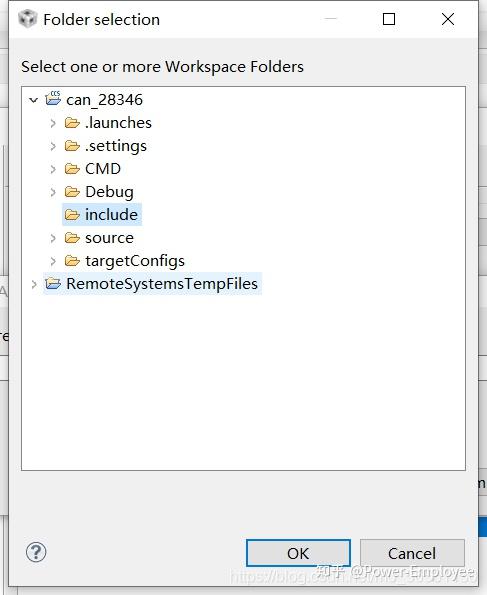Image resolution: width=487 pixels, height=595 pixels.
Task: Click the CMD folder icon
Action: [x=72, y=169]
